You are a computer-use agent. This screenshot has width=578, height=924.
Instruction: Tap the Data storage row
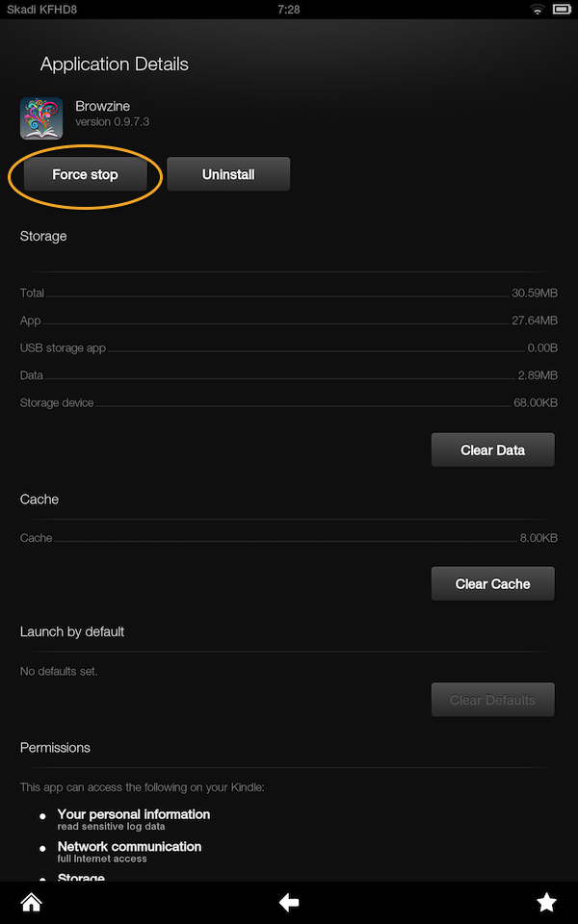[289, 375]
